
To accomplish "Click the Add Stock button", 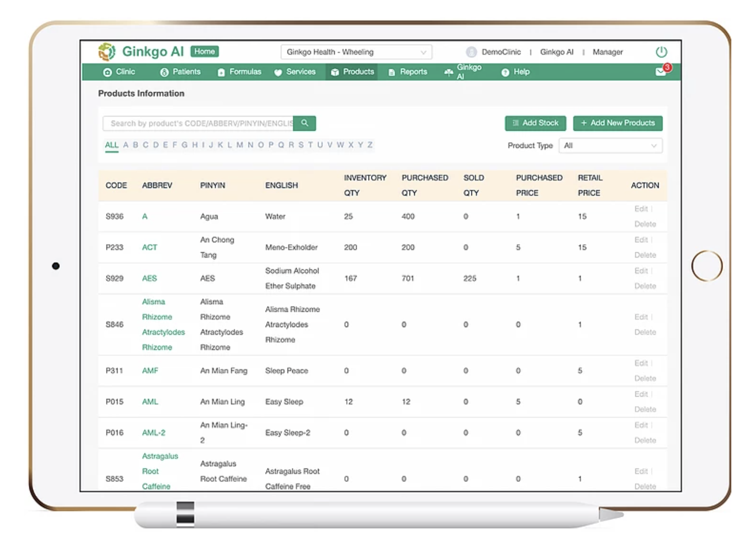I will click(536, 123).
